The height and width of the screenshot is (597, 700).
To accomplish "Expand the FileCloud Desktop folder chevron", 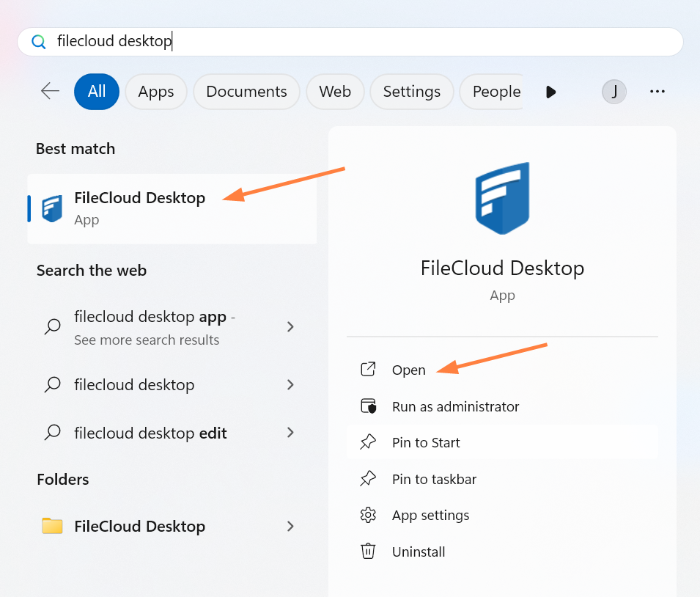I will (x=290, y=527).
